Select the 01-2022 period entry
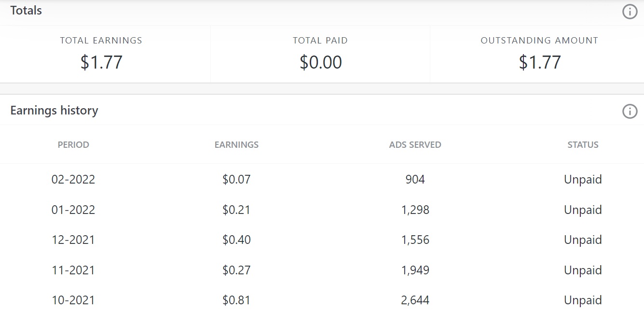The image size is (644, 312). click(x=73, y=210)
